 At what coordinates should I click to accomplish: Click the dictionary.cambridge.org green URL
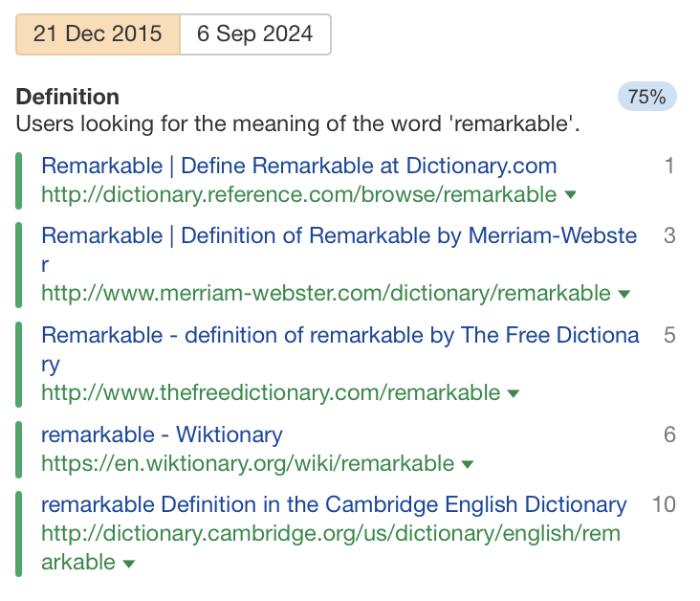click(330, 534)
